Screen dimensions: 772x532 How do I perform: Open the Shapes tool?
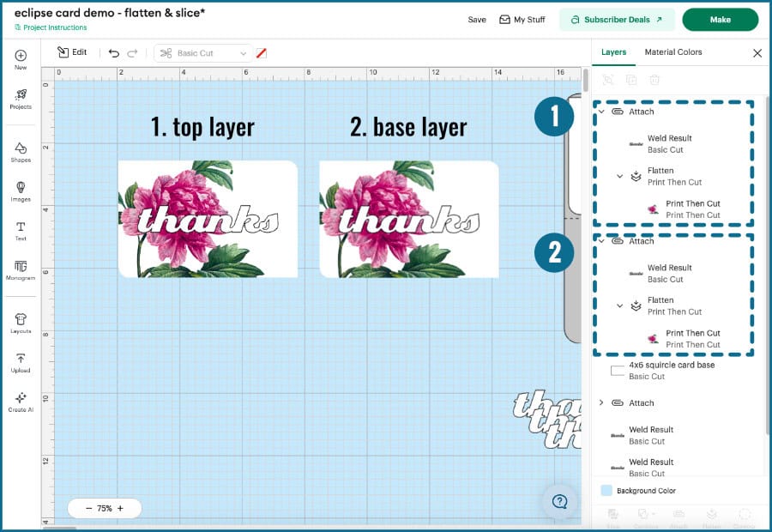click(x=21, y=152)
